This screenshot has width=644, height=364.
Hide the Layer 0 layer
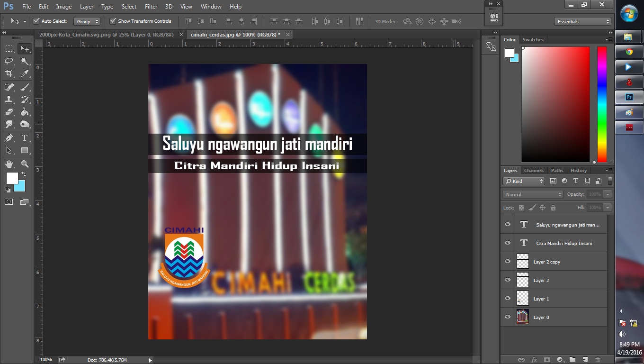point(507,317)
